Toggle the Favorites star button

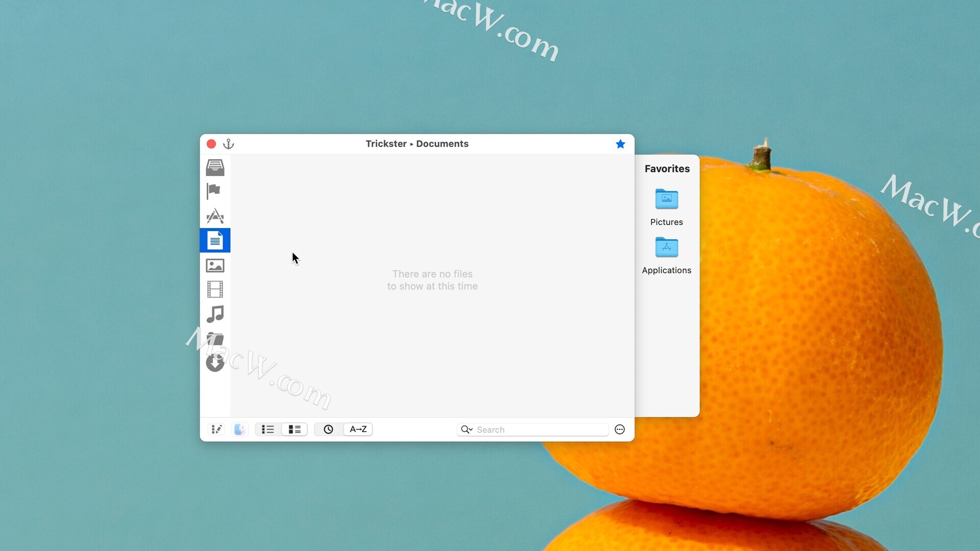pyautogui.click(x=620, y=144)
